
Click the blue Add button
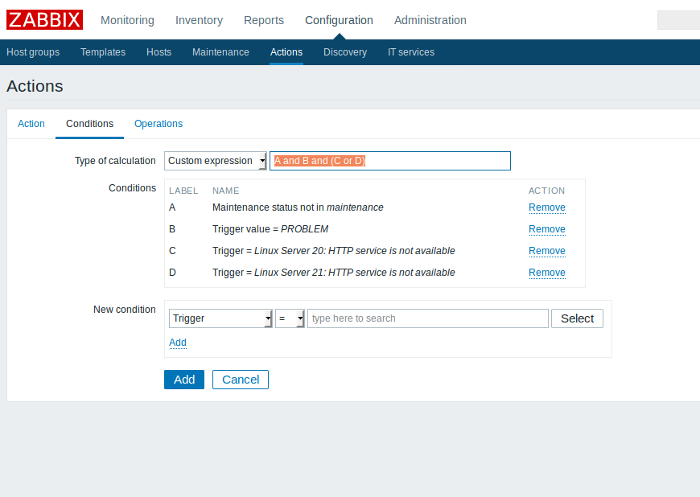pos(184,380)
